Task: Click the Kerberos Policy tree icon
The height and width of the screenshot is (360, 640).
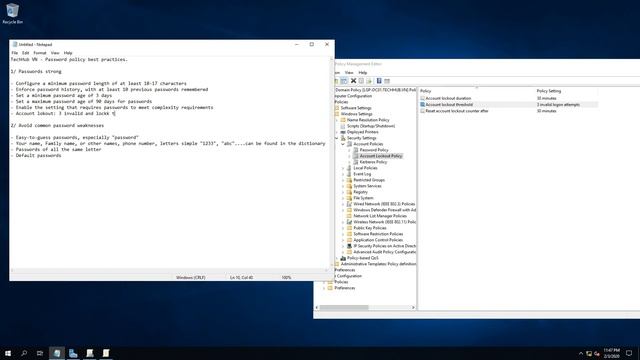Action: (356, 162)
